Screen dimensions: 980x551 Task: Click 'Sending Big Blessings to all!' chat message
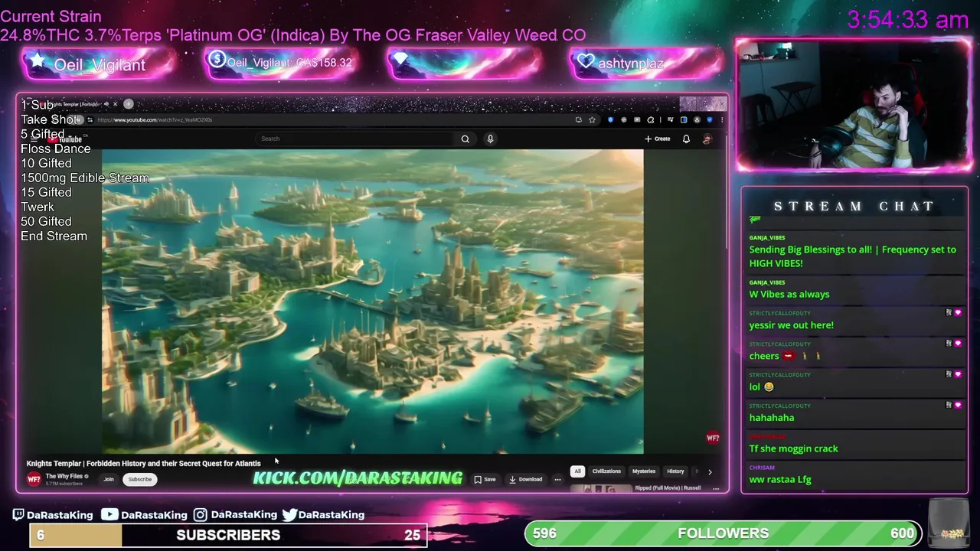coord(852,256)
